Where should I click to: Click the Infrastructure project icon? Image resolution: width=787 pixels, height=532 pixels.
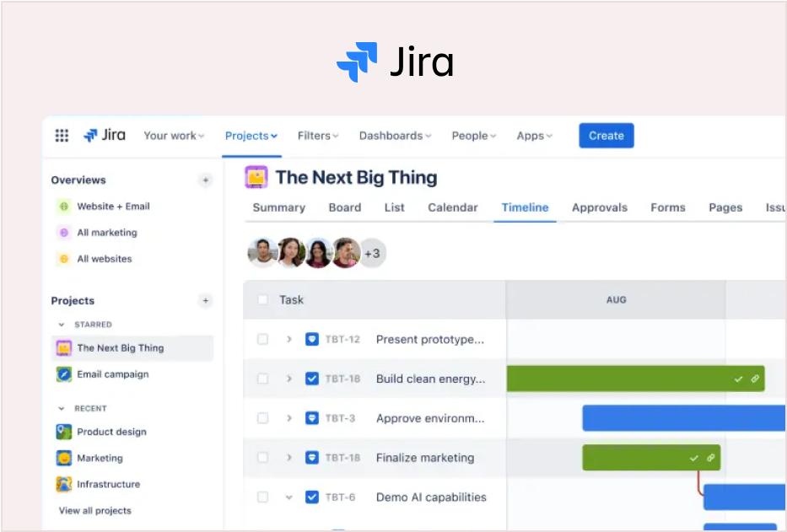pos(63,484)
